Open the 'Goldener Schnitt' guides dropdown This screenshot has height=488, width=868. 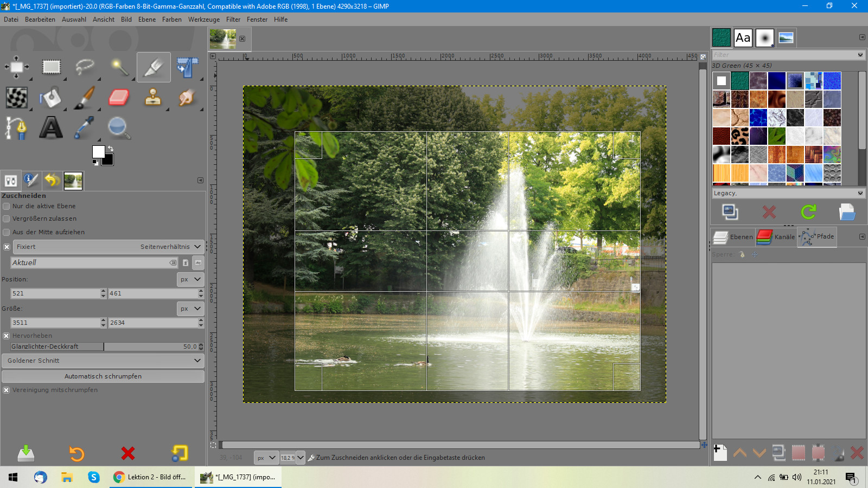point(103,361)
